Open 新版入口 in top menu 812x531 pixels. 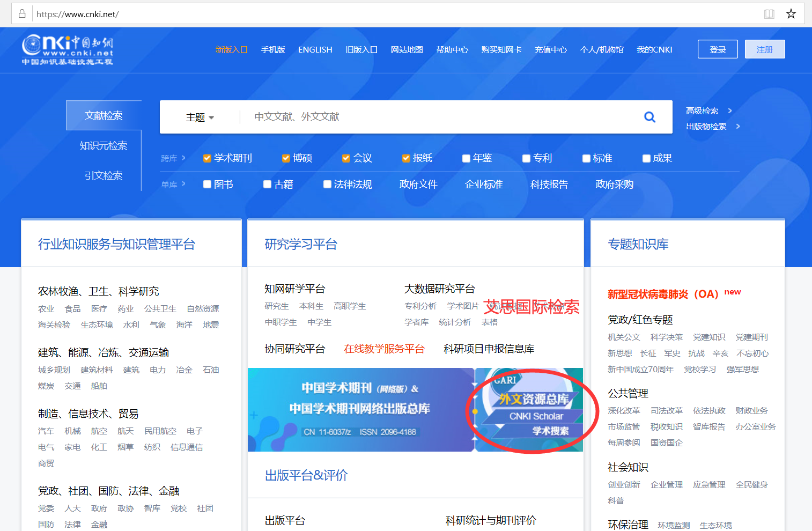click(x=232, y=49)
